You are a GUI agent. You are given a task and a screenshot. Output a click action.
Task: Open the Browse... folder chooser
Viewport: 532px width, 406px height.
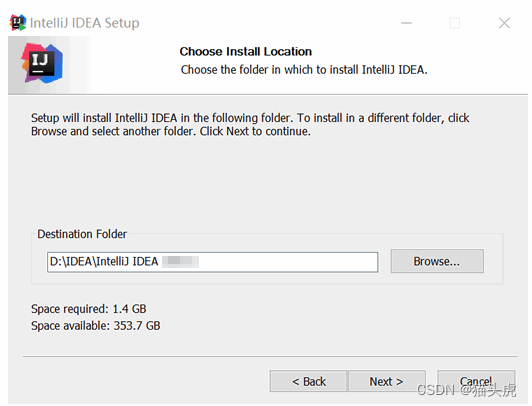[437, 261]
